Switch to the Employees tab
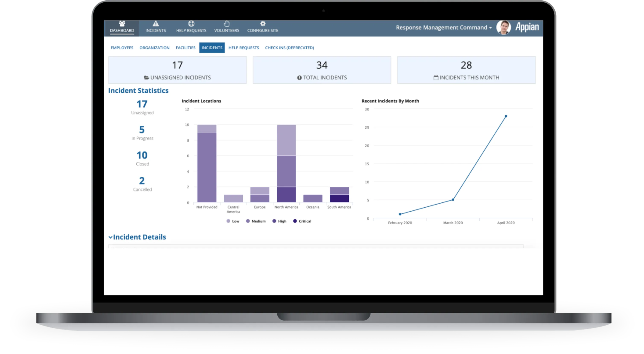The height and width of the screenshot is (354, 644). point(122,48)
